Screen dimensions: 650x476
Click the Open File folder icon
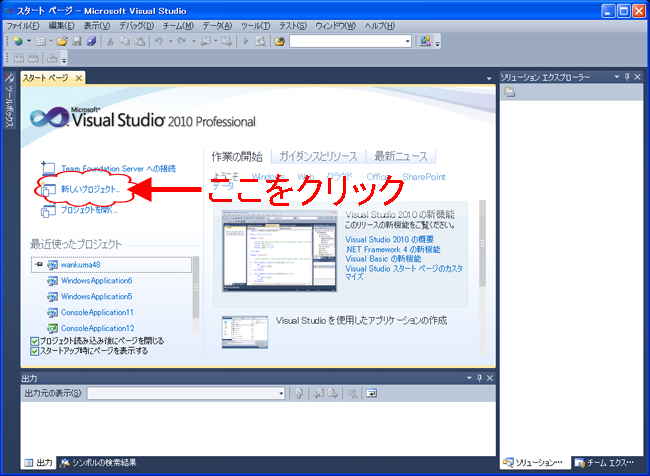pyautogui.click(x=62, y=41)
